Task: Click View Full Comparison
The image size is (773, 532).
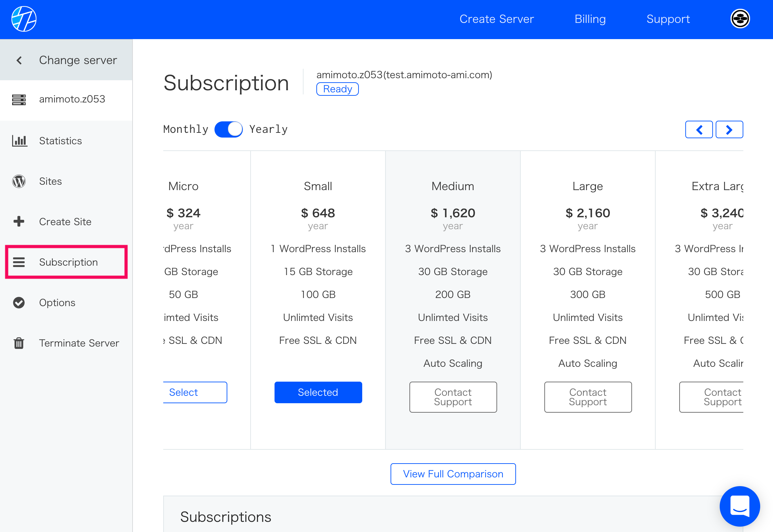Action: tap(453, 474)
